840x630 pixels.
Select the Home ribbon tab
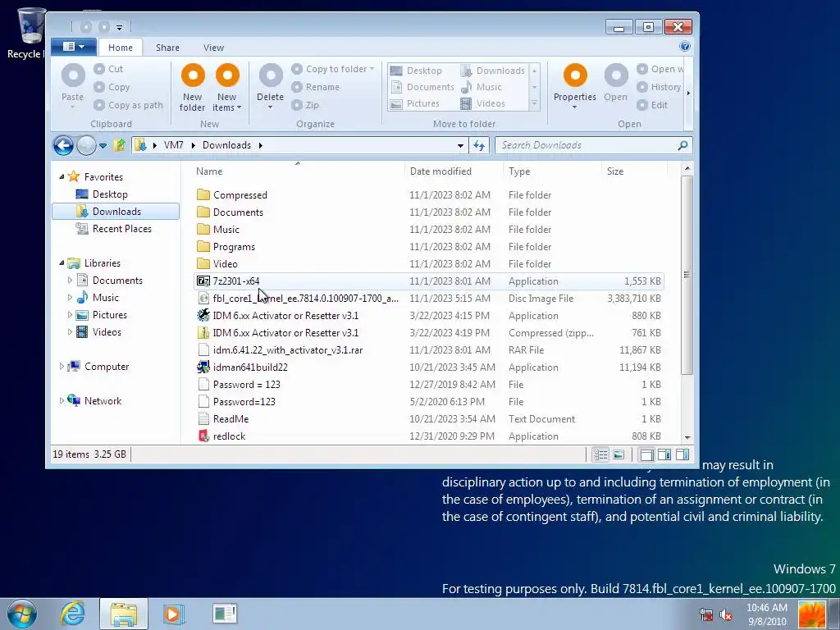click(121, 48)
